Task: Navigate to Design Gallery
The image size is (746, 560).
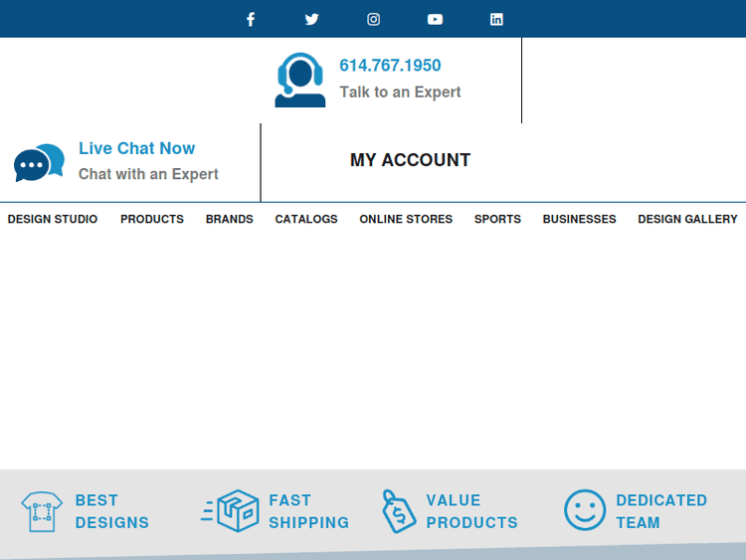Action: 687,219
